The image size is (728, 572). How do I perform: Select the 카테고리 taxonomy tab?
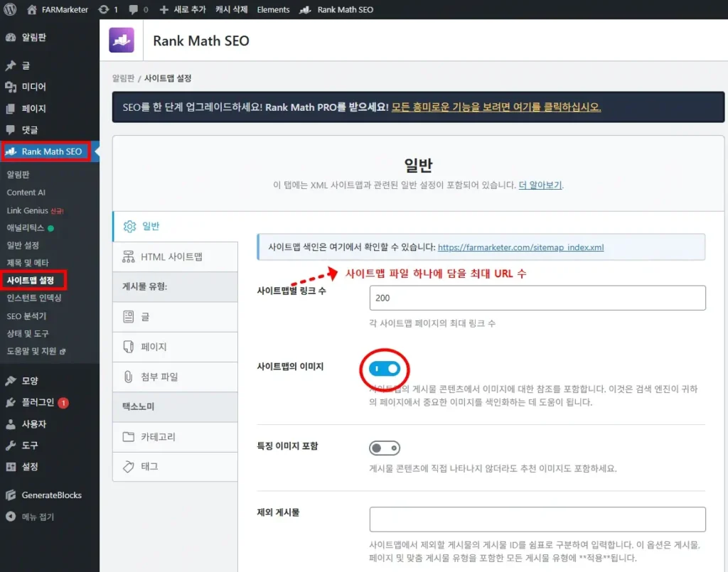point(159,436)
